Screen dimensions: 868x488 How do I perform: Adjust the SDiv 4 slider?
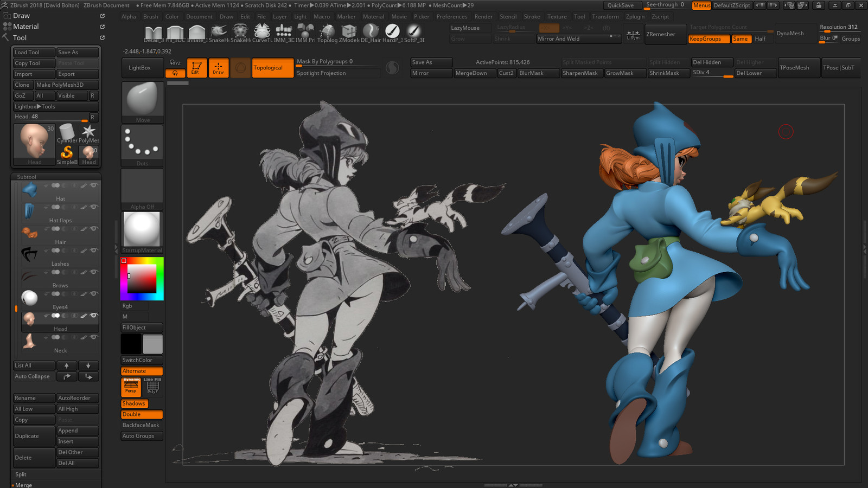pos(712,73)
